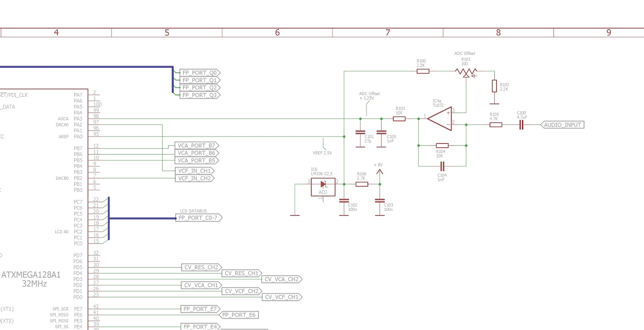Select the C102 100n capacitor

(344, 201)
